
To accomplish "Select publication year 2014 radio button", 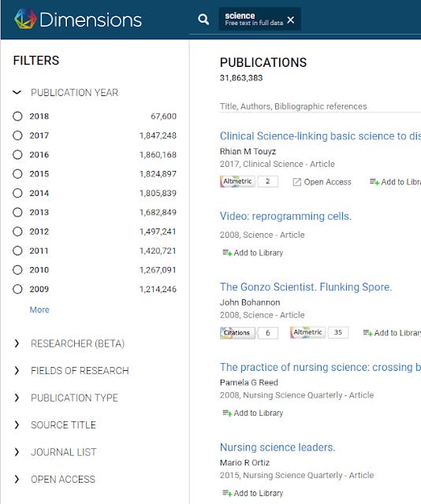I will [x=17, y=193].
